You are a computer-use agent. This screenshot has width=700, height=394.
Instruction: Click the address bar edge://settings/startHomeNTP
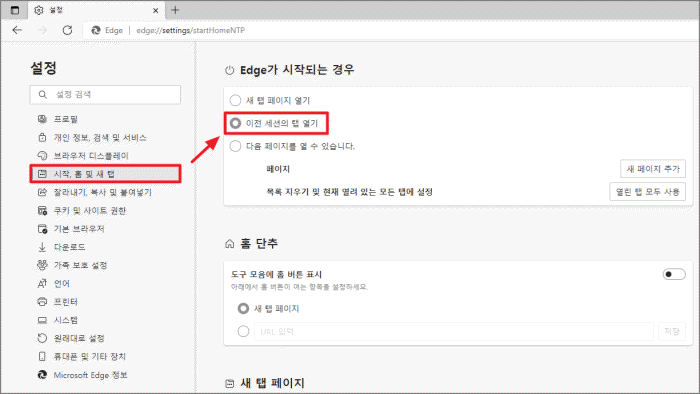coord(191,30)
